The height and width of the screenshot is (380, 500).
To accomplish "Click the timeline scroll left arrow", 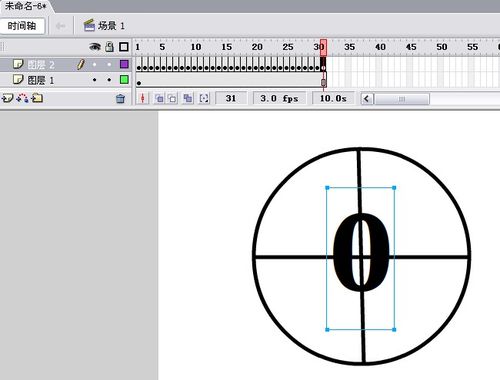I will (x=367, y=99).
